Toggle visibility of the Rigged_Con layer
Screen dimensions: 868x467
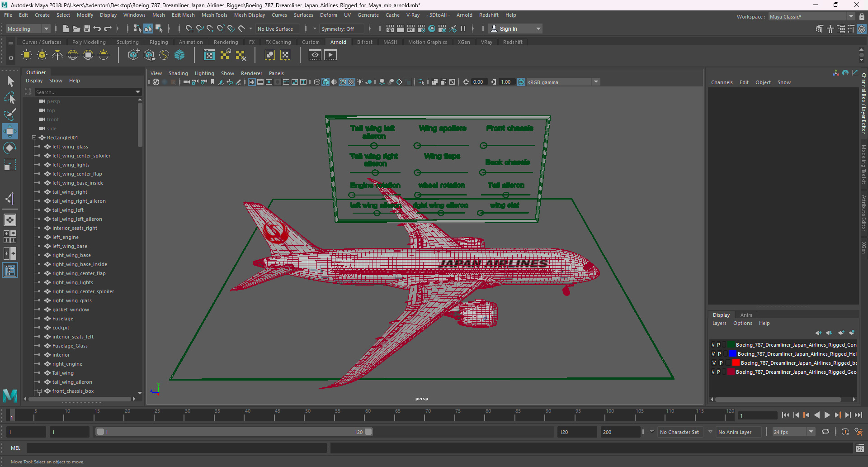pos(713,345)
